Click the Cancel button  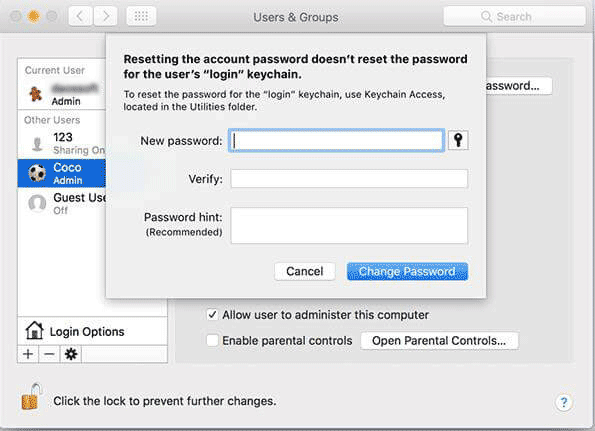pyautogui.click(x=305, y=271)
